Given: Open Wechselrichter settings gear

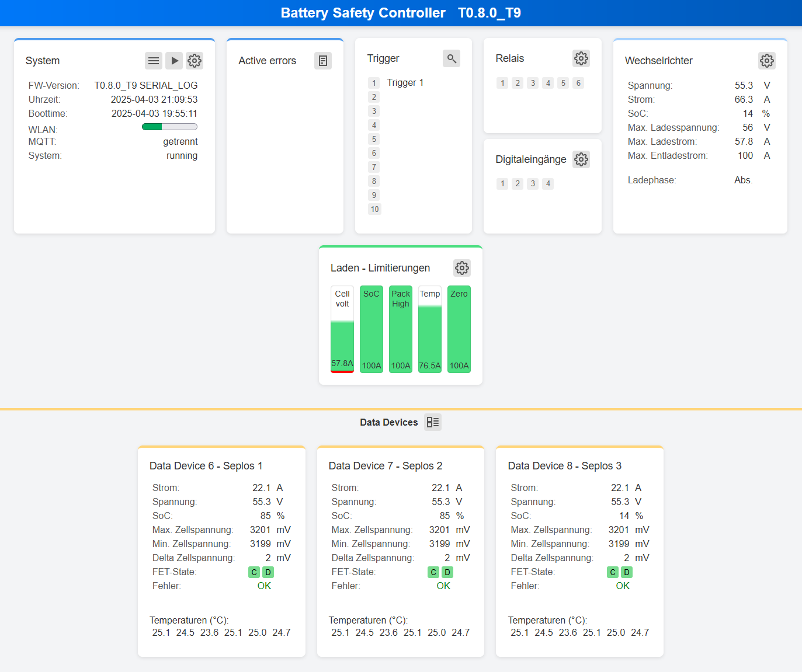Looking at the screenshot, I should (x=766, y=61).
